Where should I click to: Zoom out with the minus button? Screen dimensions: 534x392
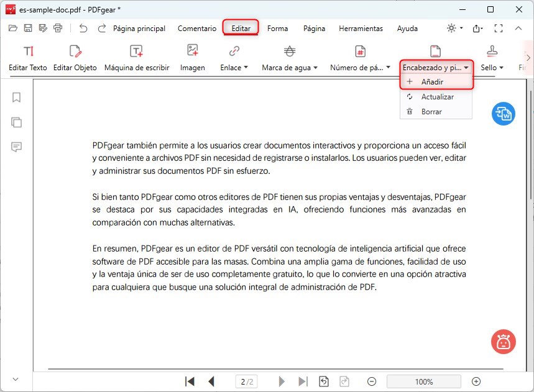(x=372, y=382)
